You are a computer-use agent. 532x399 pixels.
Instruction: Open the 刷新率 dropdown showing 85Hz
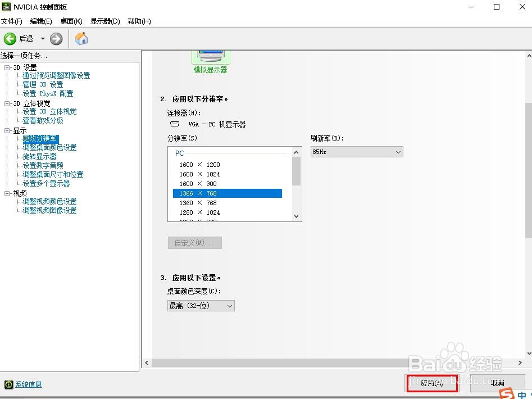[x=398, y=151]
